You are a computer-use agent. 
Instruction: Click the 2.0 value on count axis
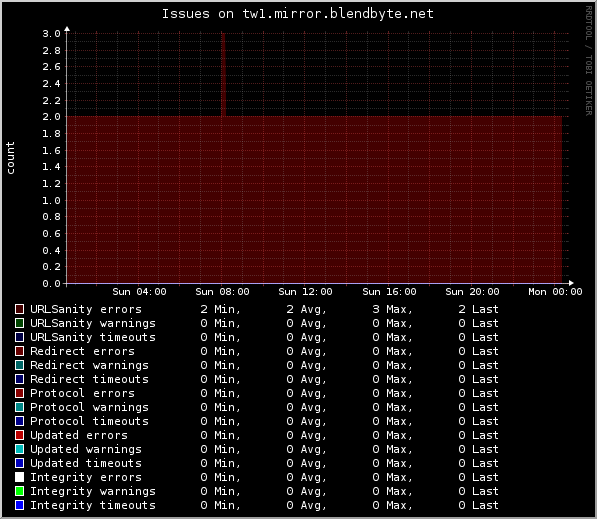[x=51, y=117]
